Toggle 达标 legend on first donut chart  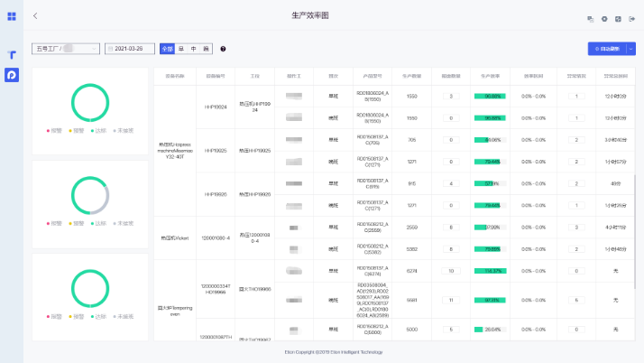pos(98,131)
